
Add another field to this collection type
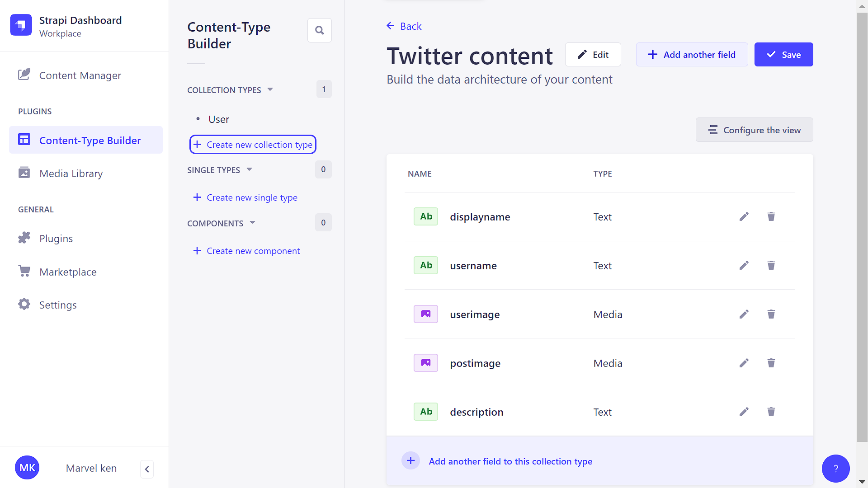[x=599, y=461]
